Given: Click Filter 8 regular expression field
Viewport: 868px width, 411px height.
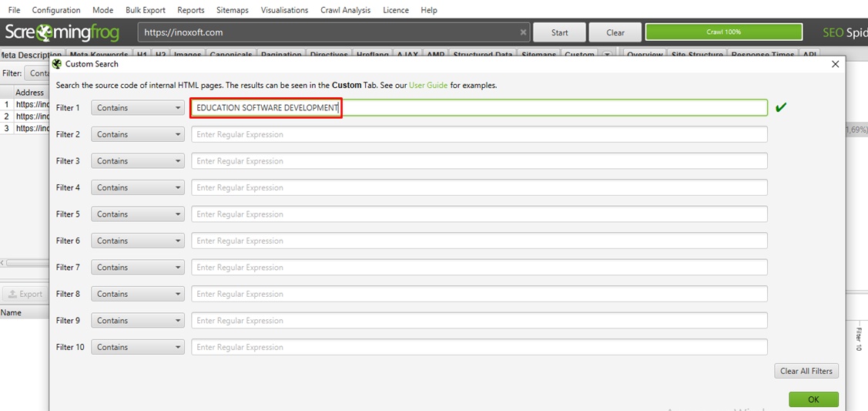Looking at the screenshot, I should point(479,294).
